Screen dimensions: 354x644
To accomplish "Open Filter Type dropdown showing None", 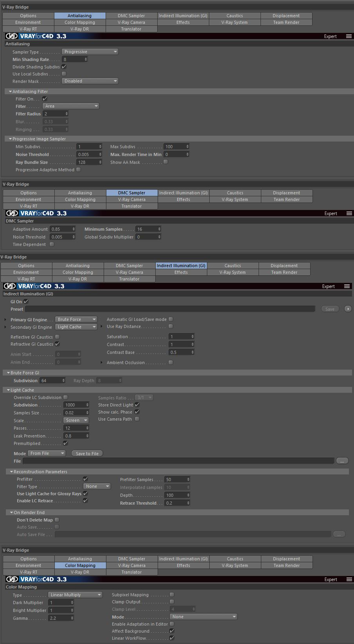I will click(97, 486).
